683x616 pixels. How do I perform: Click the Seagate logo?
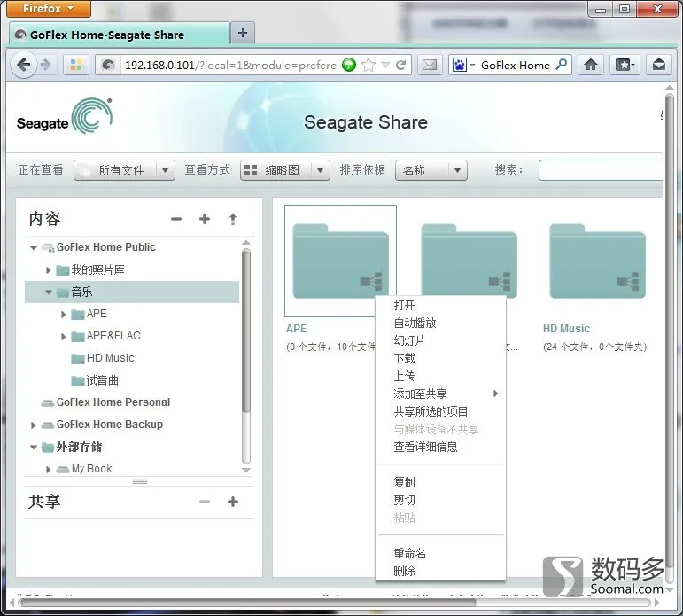(65, 116)
